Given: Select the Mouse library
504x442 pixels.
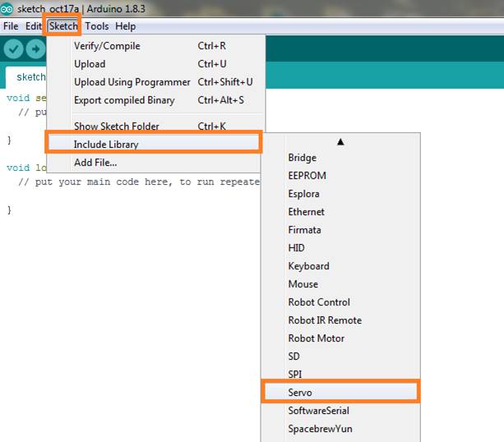Looking at the screenshot, I should pos(340,284).
